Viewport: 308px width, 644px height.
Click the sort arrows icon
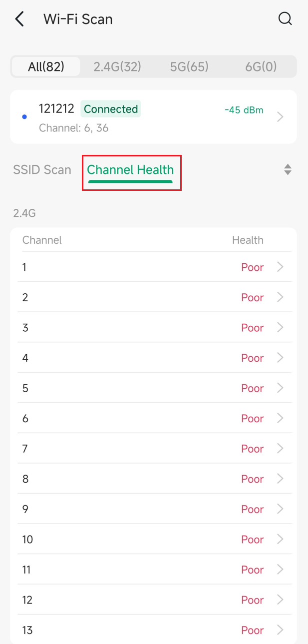pyautogui.click(x=288, y=169)
